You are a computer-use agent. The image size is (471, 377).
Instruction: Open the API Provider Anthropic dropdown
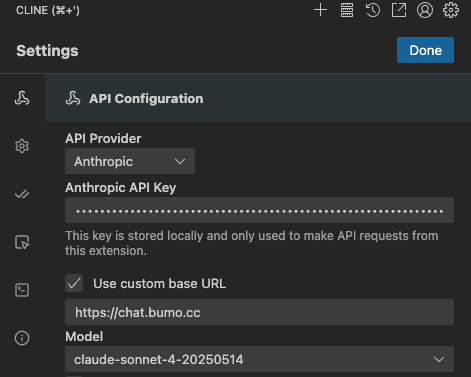[130, 161]
